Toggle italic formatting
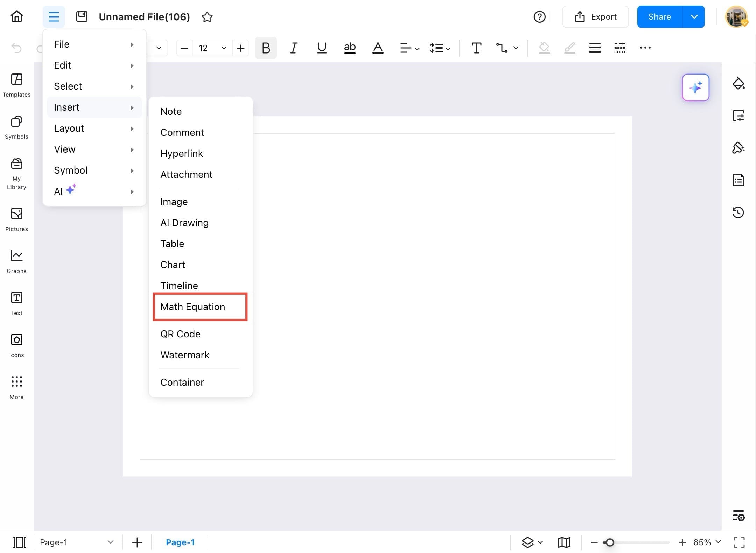This screenshot has width=756, height=553. click(294, 48)
